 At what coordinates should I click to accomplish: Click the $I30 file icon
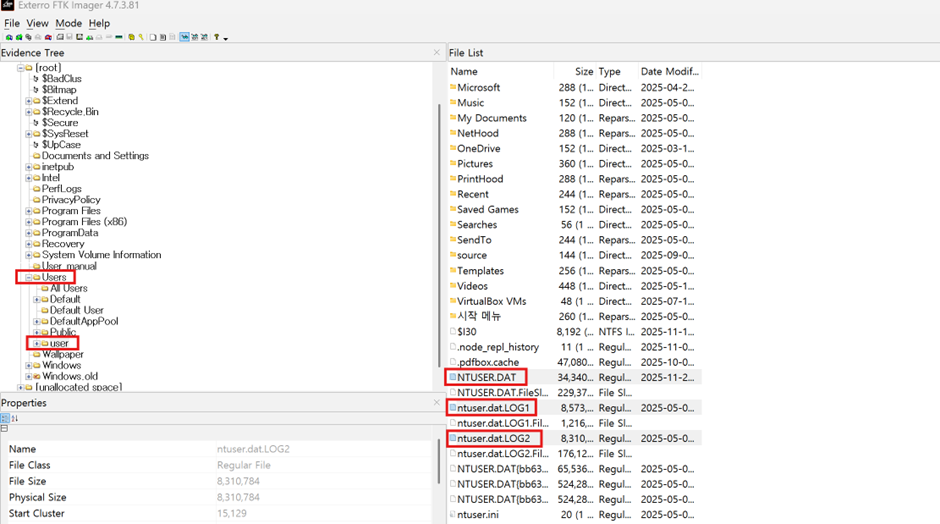pos(453,332)
